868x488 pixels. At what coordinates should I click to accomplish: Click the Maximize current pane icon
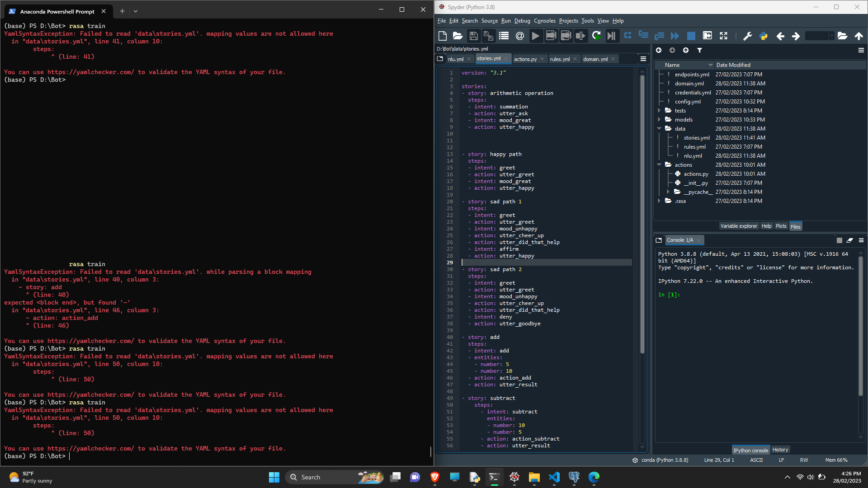tap(723, 36)
